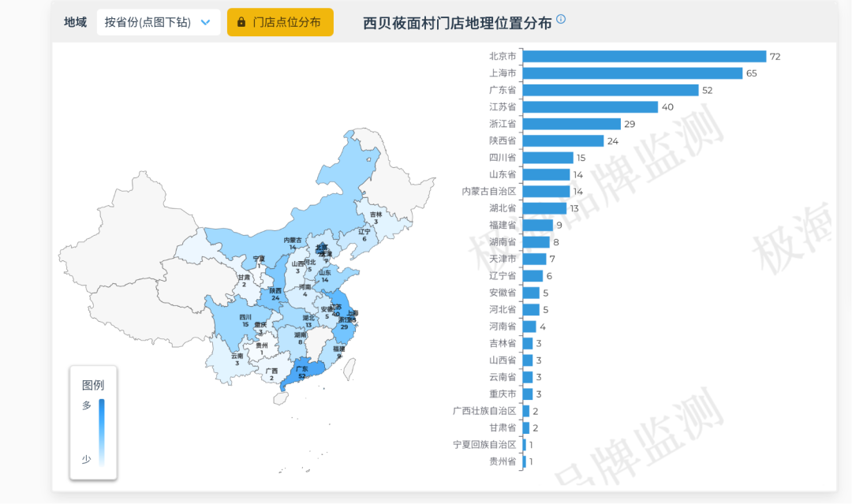
Task: Select the 北京市 bar in the chart
Action: coord(645,57)
